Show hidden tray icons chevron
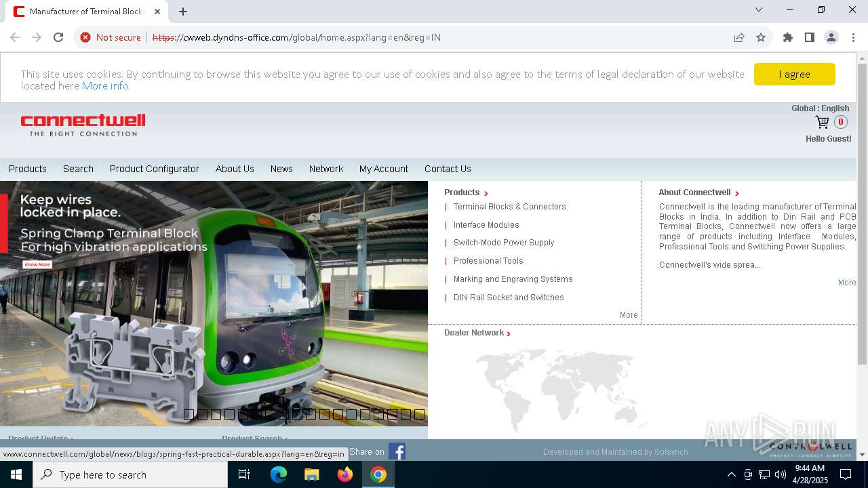 [x=731, y=474]
